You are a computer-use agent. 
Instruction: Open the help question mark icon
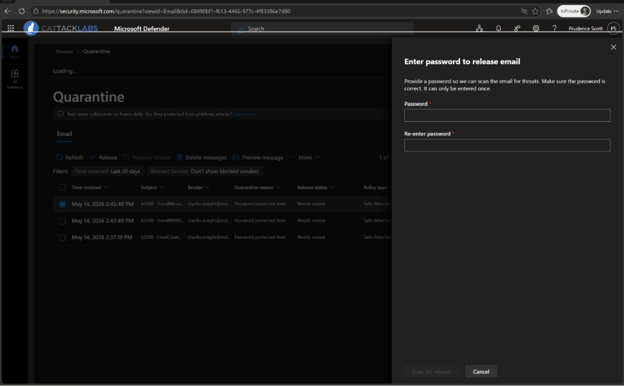click(x=554, y=28)
